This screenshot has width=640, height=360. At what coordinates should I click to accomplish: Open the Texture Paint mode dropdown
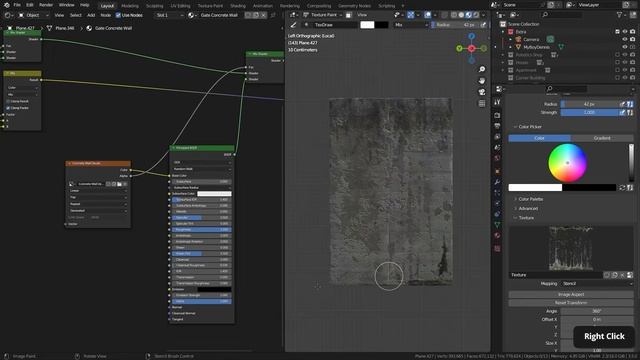click(322, 15)
